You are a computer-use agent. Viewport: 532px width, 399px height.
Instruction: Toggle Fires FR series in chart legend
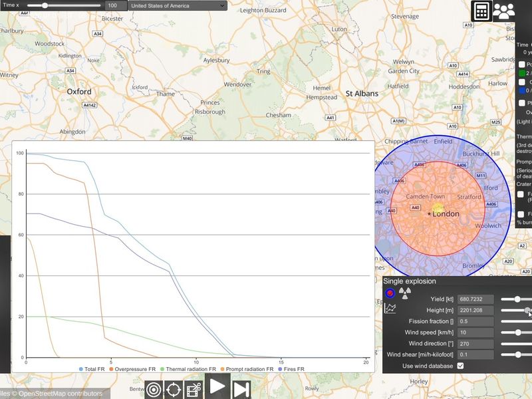tap(291, 369)
